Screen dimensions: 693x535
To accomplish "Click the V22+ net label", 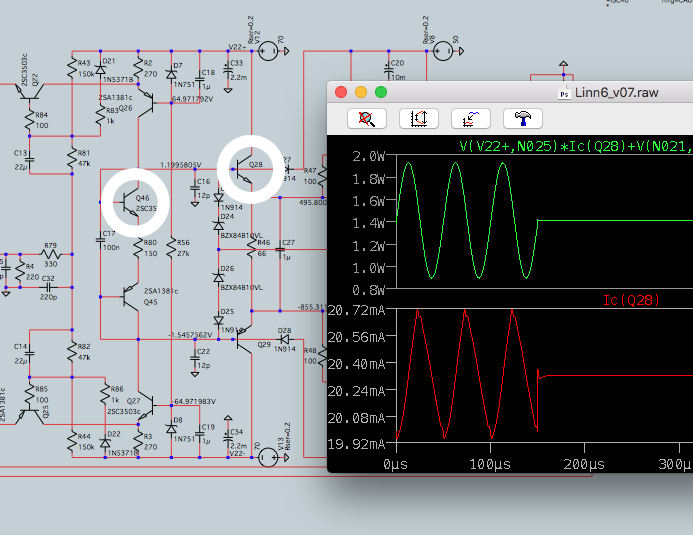I will click(237, 47).
